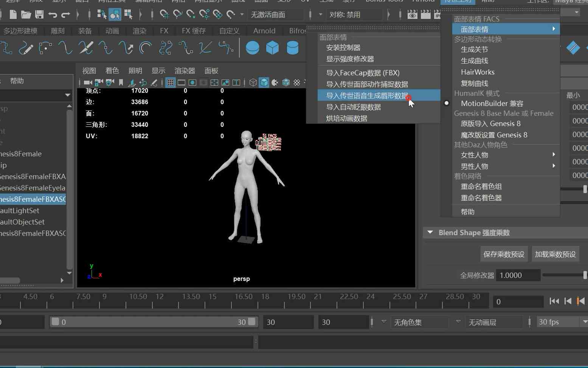Open the 对称: 禁用 symmetry dropdown

tap(354, 15)
